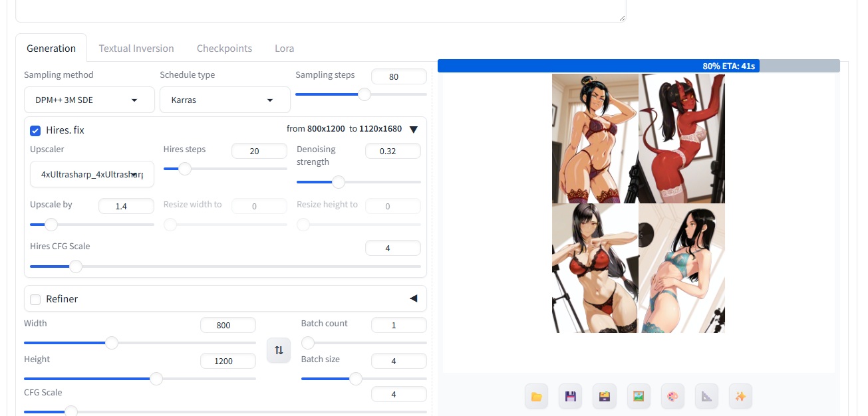Screen dimensions: 868x416
Task: Switch to the Textual Inversion tab
Action: point(136,49)
